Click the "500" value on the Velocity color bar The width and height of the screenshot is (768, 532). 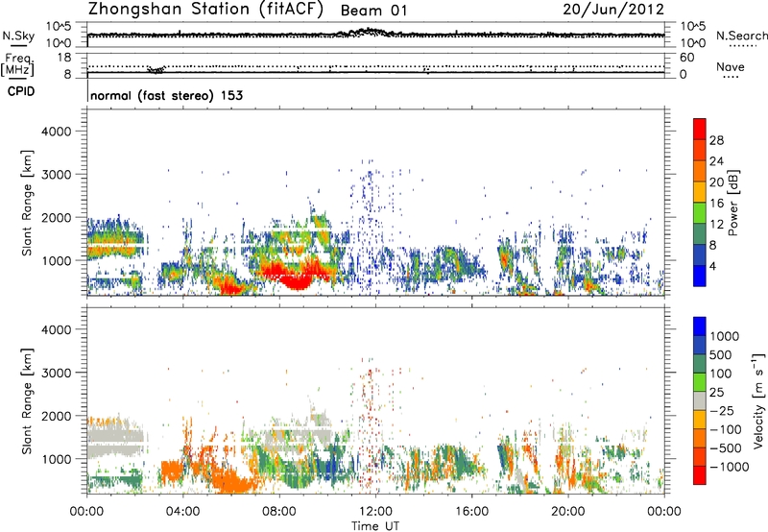coord(722,354)
